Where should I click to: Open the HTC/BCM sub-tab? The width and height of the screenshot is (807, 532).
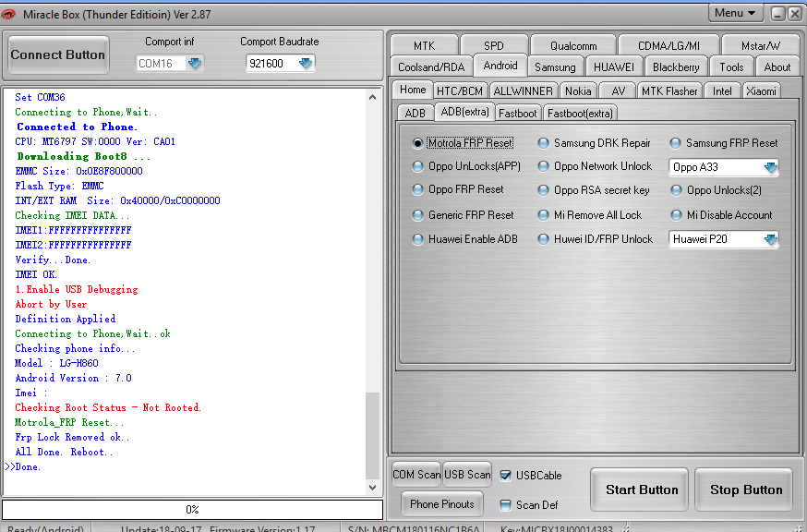click(x=460, y=91)
